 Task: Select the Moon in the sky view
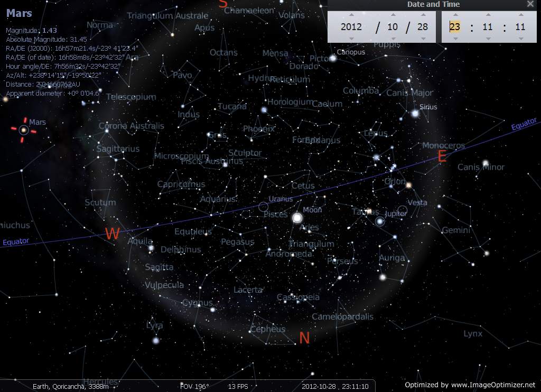(x=297, y=217)
